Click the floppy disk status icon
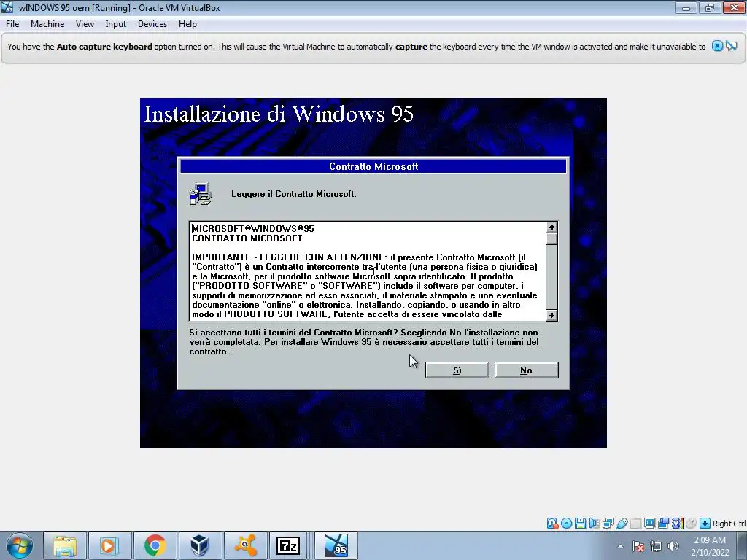The image size is (747, 560). pos(580,524)
